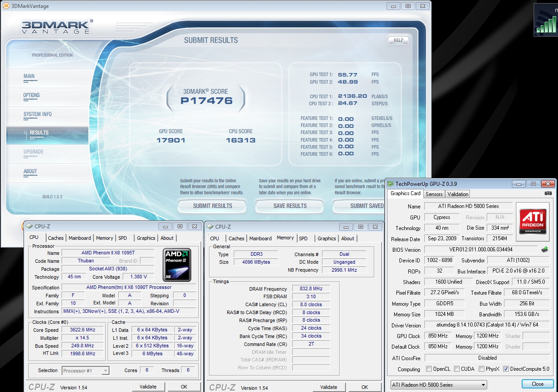Click the GPU-Z Close button
The height and width of the screenshot is (392, 558).
pyautogui.click(x=538, y=384)
